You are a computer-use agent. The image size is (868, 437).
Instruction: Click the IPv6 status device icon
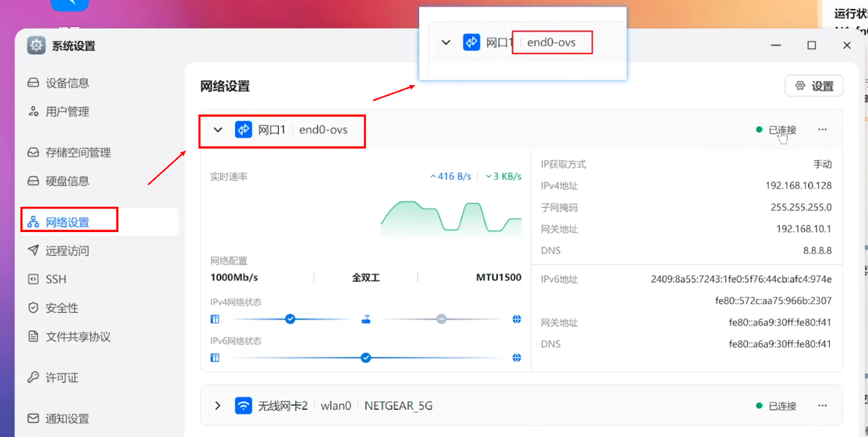(x=215, y=358)
